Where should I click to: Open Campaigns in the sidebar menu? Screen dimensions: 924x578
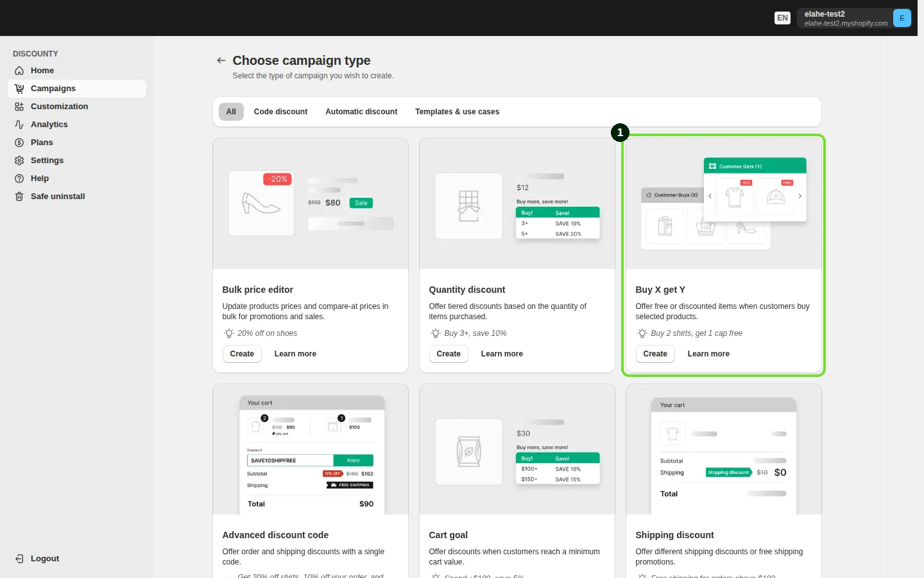point(77,89)
